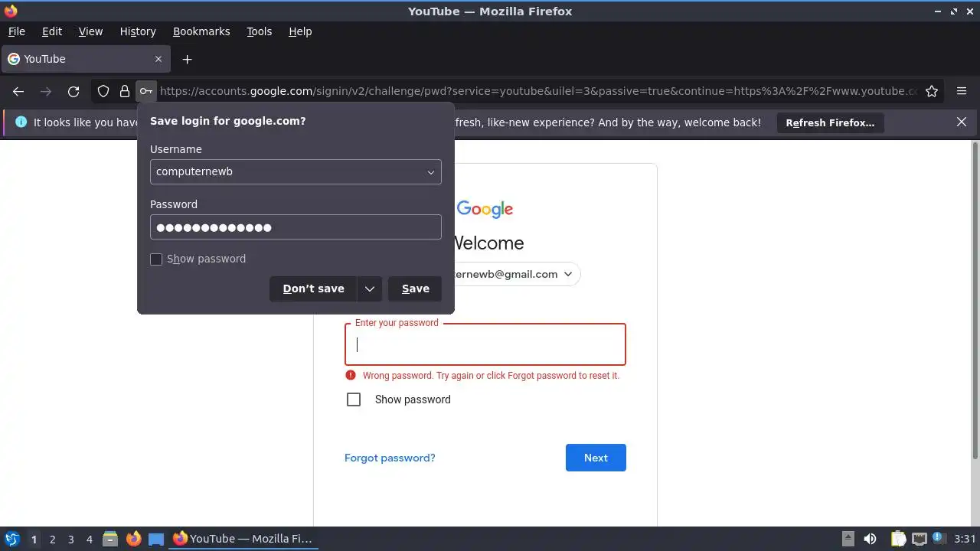Click the red error icon beside Wrong password

point(351,375)
